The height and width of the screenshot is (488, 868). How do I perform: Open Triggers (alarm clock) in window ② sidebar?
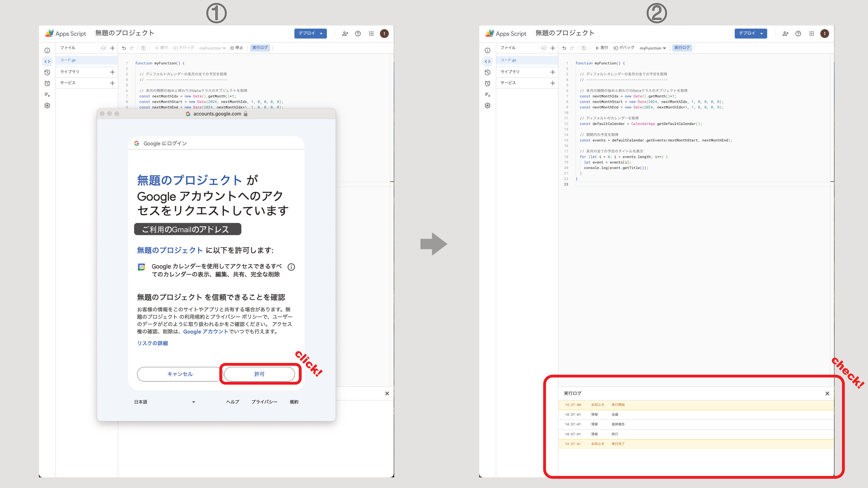point(488,84)
